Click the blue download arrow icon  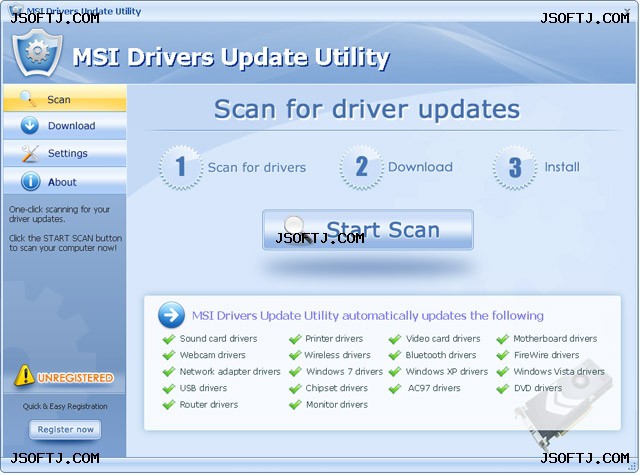[30, 126]
